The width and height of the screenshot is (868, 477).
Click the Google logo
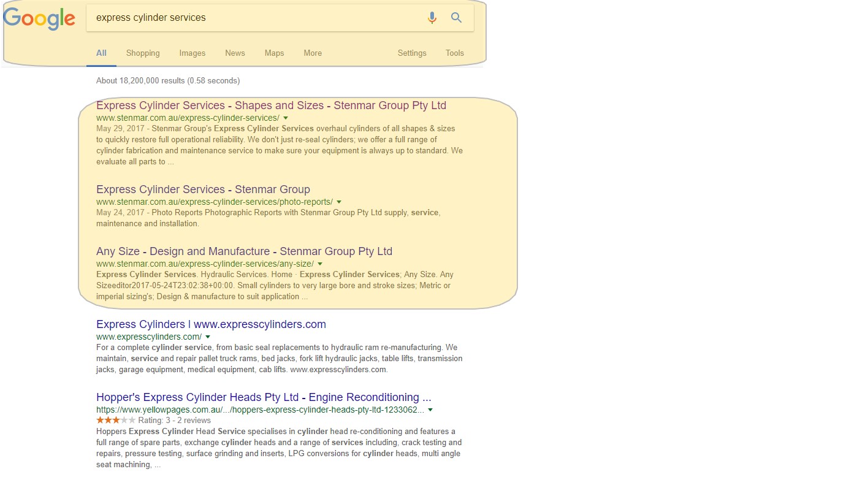pos(39,18)
